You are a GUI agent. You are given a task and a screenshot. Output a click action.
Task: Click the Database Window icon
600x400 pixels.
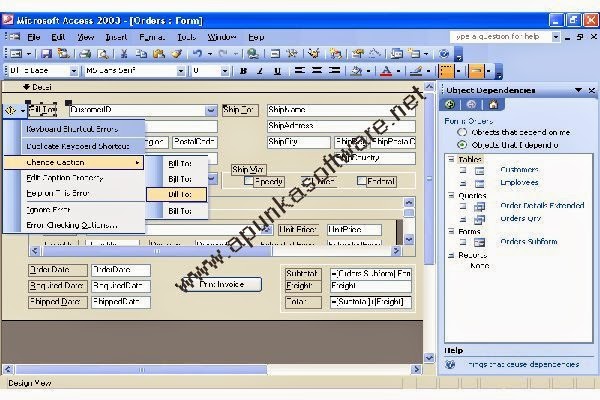pos(397,54)
